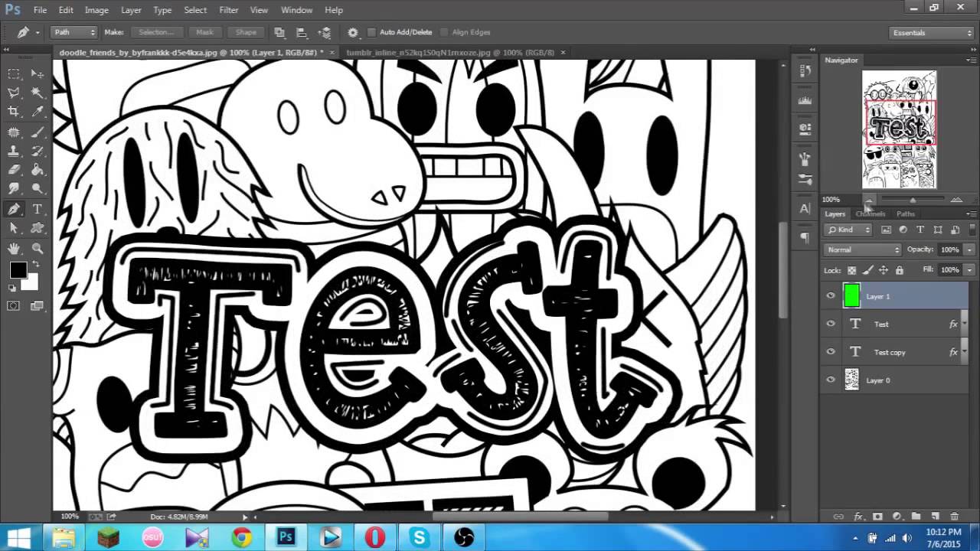Set the foreground color swatch
Image resolution: width=980 pixels, height=551 pixels.
[x=18, y=270]
